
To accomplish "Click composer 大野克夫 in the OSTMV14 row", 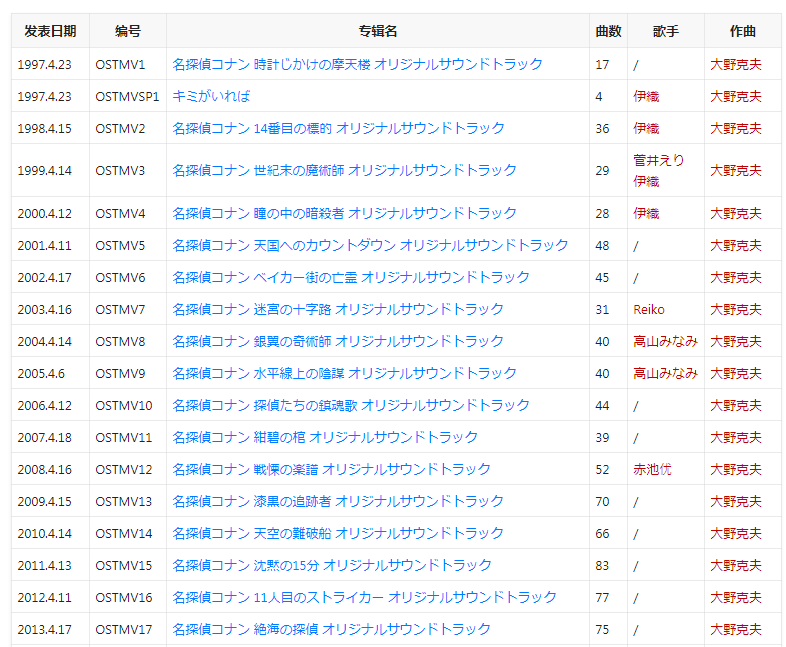I will tap(736, 533).
